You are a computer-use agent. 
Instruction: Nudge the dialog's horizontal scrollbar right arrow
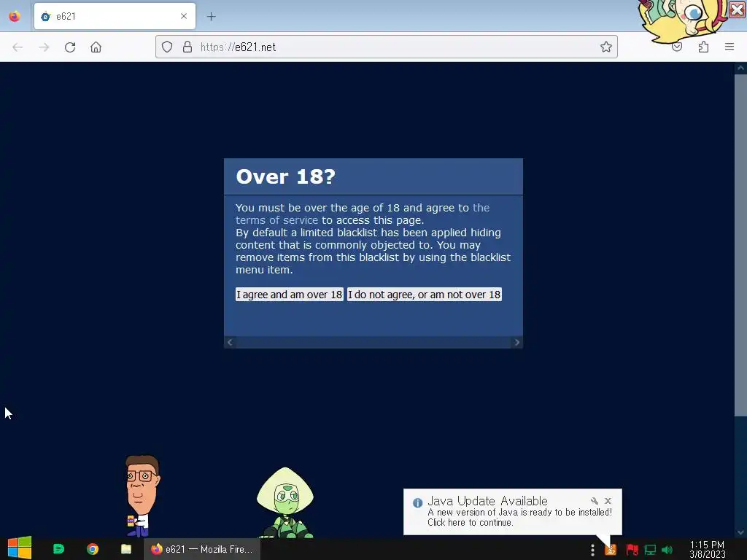(517, 343)
